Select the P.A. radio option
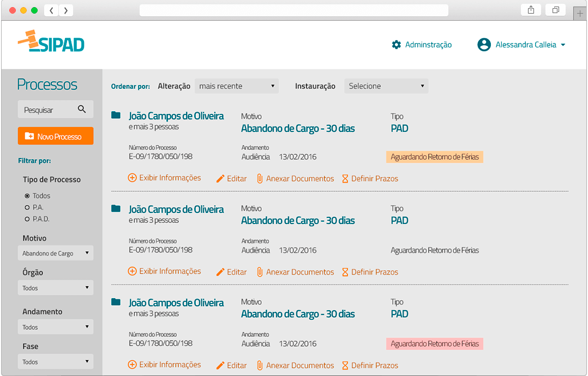This screenshot has height=376, width=588. pyautogui.click(x=27, y=208)
